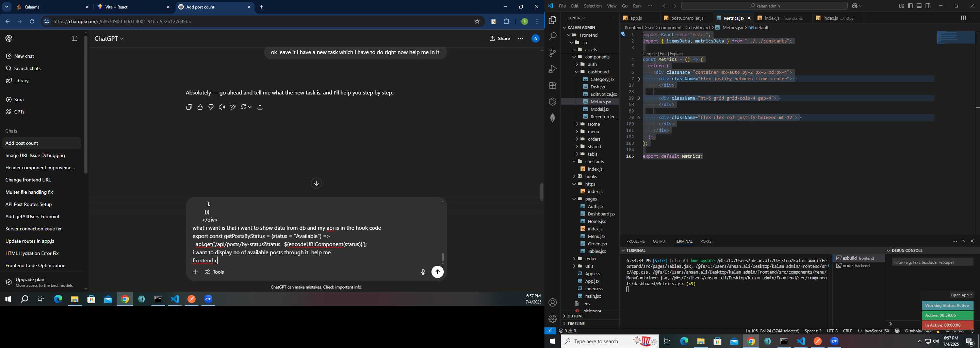Toggle ChatGPT sidebar close button
Viewport: 980px width, 348px height.
(x=75, y=38)
